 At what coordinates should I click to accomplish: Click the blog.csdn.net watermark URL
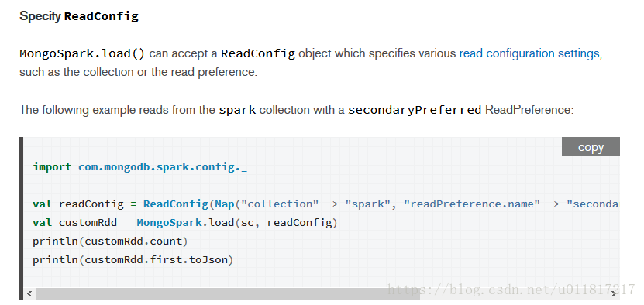point(511,290)
